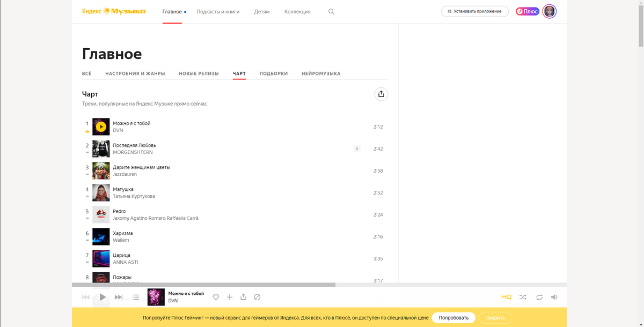Like the current track with heart icon
This screenshot has width=644, height=327.
pos(216,297)
